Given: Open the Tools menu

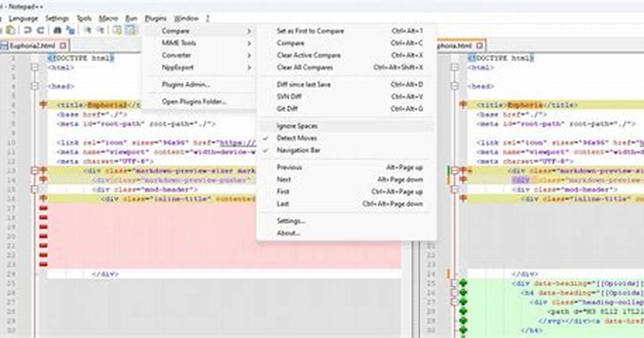Looking at the screenshot, I should [84, 18].
